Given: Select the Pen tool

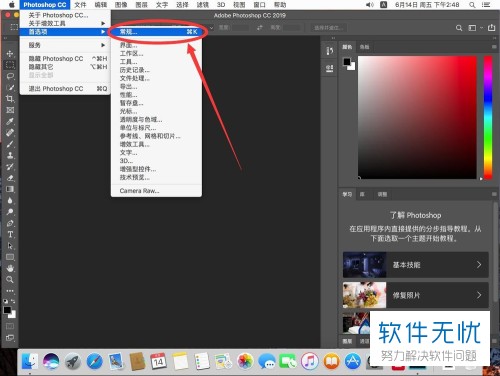Looking at the screenshot, I should [x=10, y=223].
